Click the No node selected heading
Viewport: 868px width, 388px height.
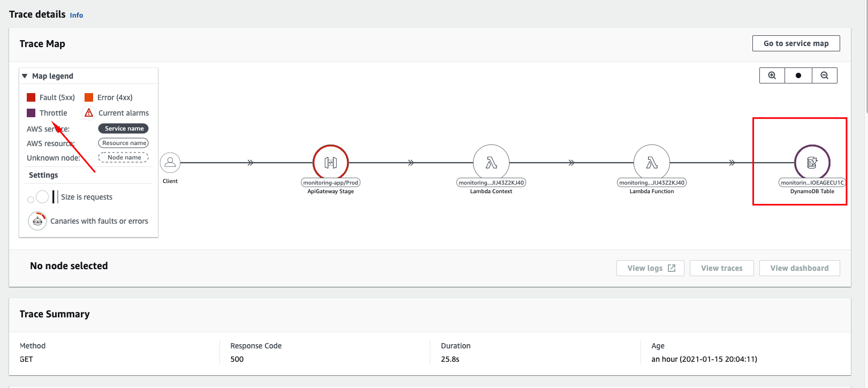coord(69,266)
